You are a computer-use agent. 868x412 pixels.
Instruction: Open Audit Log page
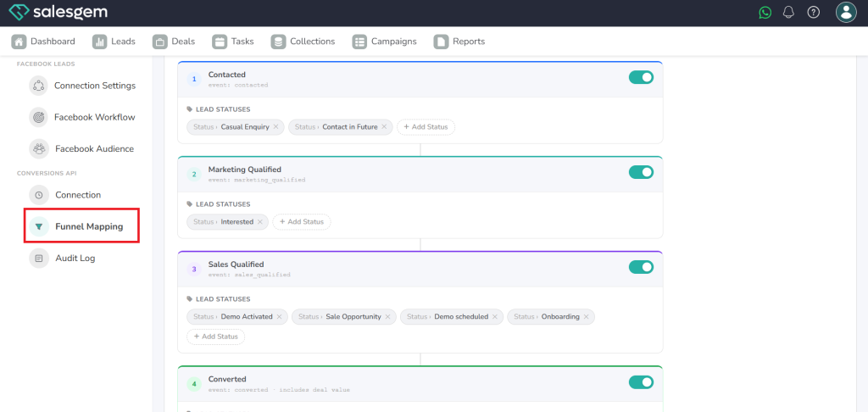[75, 258]
